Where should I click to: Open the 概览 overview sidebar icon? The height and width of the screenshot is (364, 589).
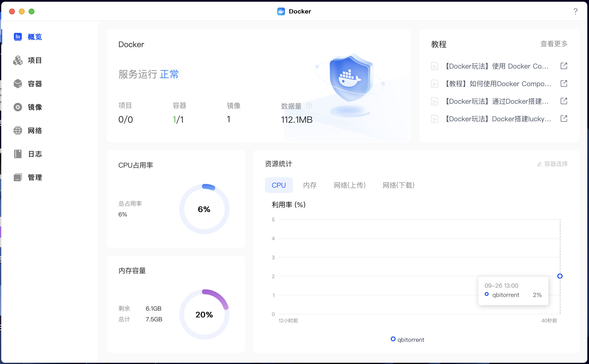(18, 37)
